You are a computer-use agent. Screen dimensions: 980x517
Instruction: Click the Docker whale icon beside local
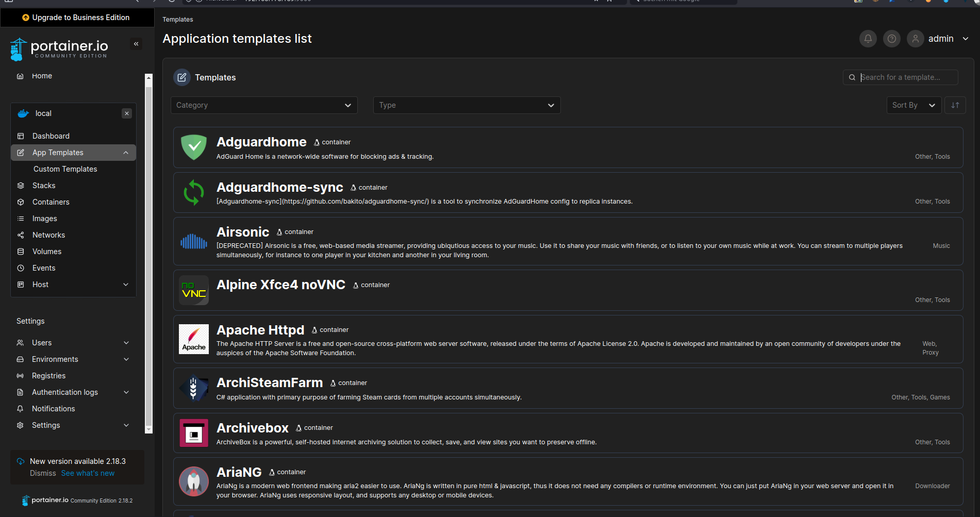click(x=23, y=113)
